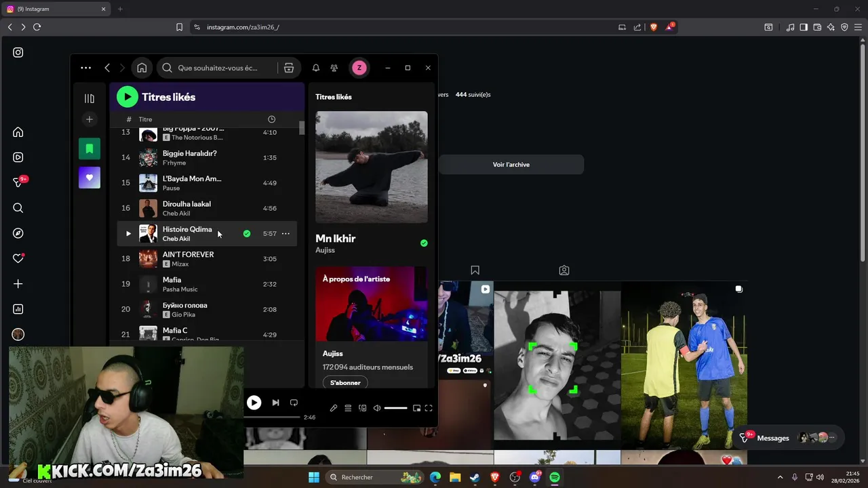Go back in Spotify navigation
The image size is (868, 488).
pyautogui.click(x=107, y=68)
